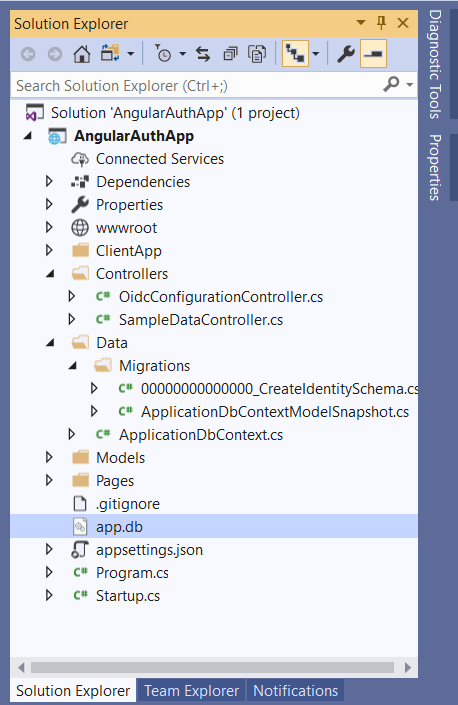
Task: Click the horizontal scrollbar right arrow
Action: click(408, 668)
